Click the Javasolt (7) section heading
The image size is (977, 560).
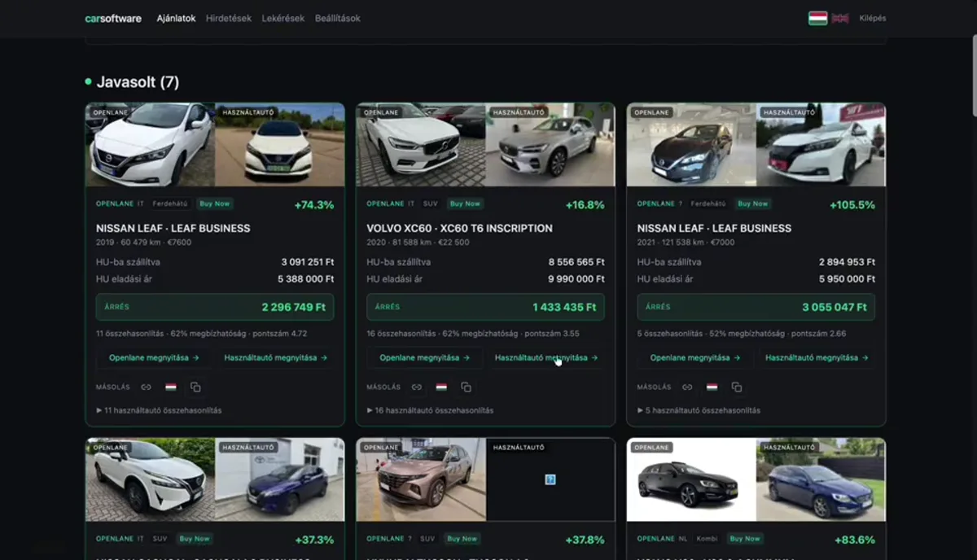(x=138, y=82)
